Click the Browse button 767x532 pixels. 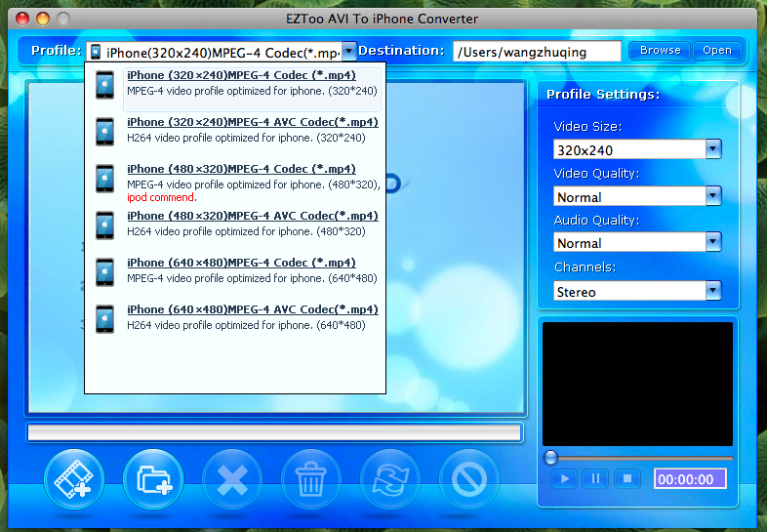660,51
